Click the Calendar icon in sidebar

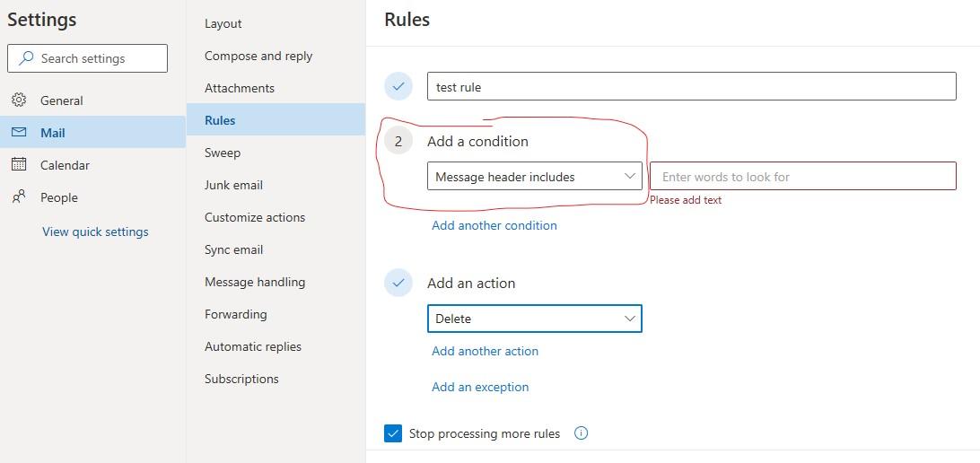(x=19, y=165)
